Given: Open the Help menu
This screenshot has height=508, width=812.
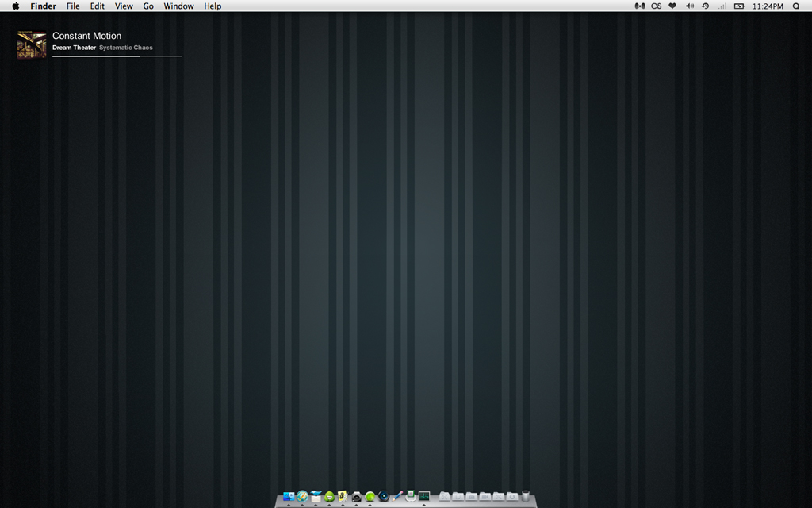Looking at the screenshot, I should 213,6.
